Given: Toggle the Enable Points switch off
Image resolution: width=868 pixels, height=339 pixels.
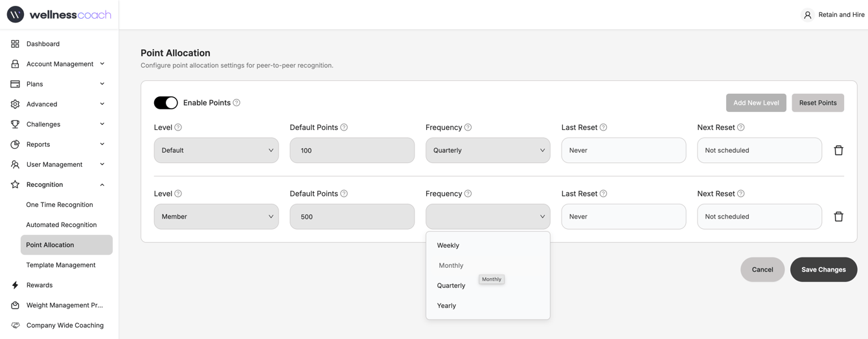Looking at the screenshot, I should pyautogui.click(x=166, y=103).
